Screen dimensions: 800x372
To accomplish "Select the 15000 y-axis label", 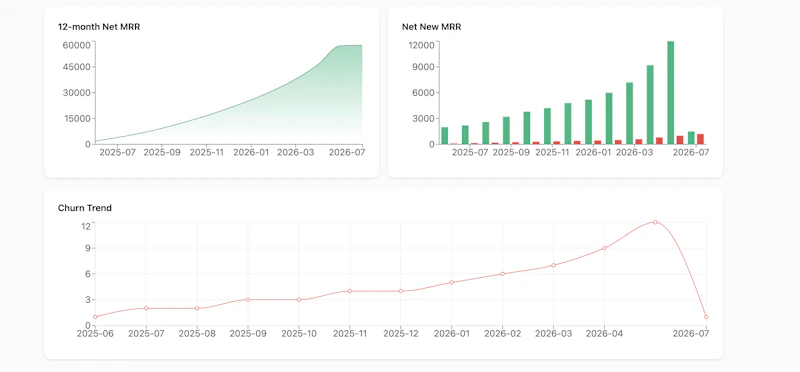I will coord(77,118).
